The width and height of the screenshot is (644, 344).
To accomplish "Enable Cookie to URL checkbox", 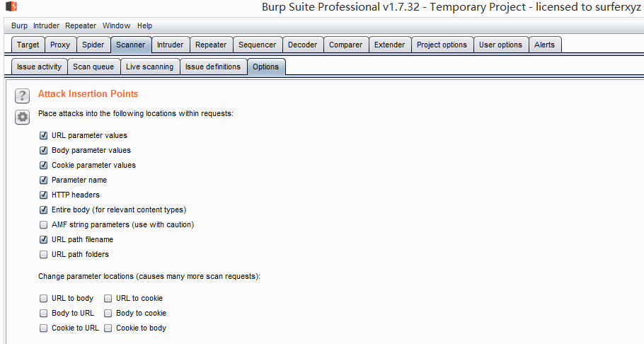I will click(44, 328).
